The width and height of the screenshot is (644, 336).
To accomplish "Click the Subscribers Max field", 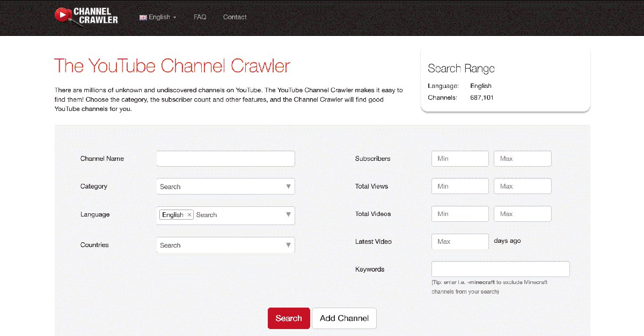I will pyautogui.click(x=522, y=159).
